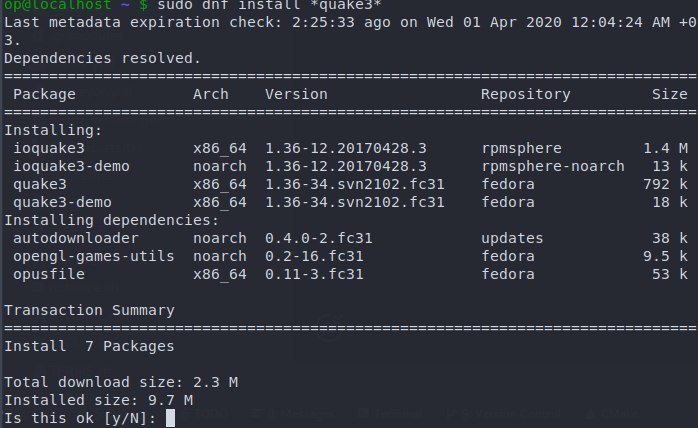Click the 'Size' column header
Screen dimensions: 698x428
[670, 94]
